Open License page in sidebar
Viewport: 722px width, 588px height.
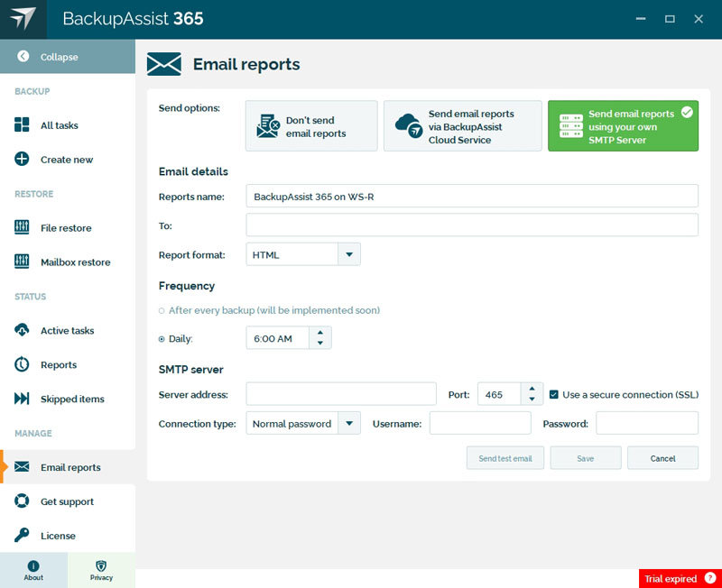(68, 535)
